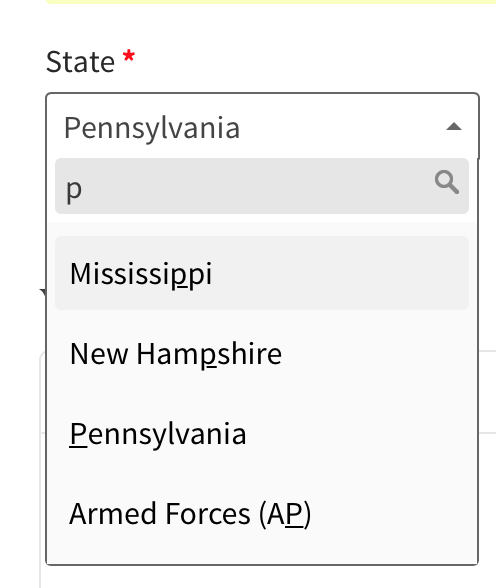Choose New Hampshire in the state options

point(262,353)
